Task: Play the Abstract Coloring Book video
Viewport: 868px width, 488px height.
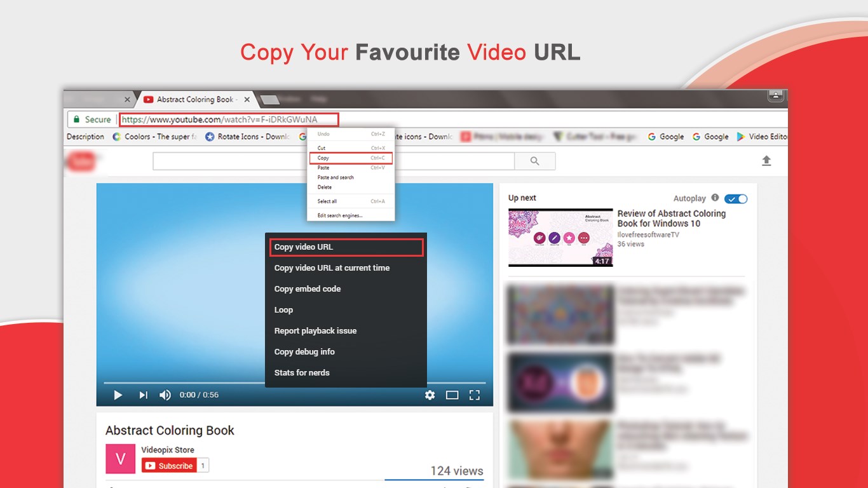Action: click(118, 395)
